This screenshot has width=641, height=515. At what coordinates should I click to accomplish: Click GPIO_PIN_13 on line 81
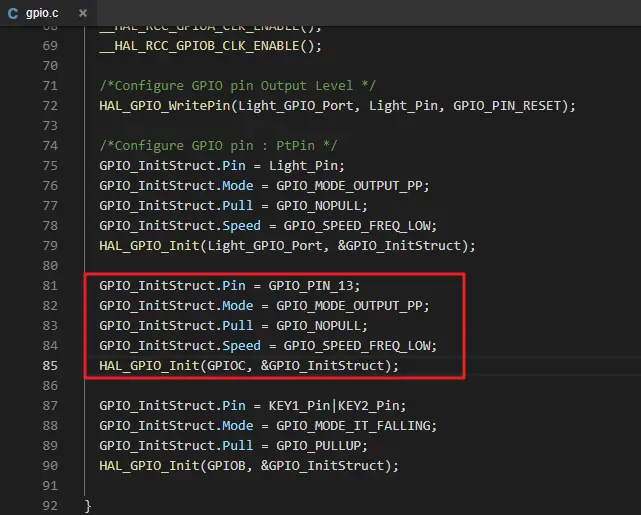coord(311,286)
